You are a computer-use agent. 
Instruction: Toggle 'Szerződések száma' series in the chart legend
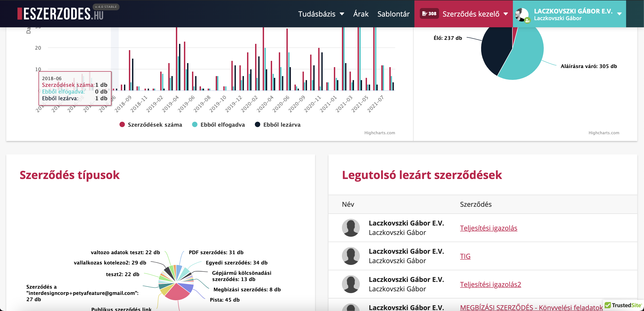pos(151,124)
